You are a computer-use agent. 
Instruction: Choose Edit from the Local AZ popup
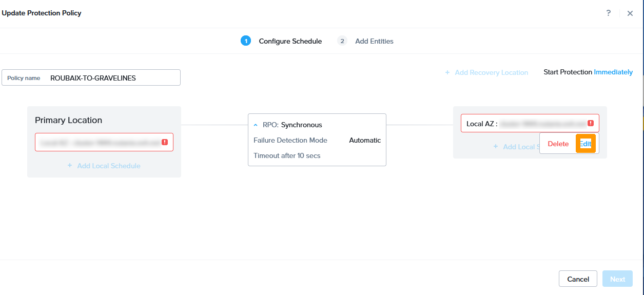[586, 144]
